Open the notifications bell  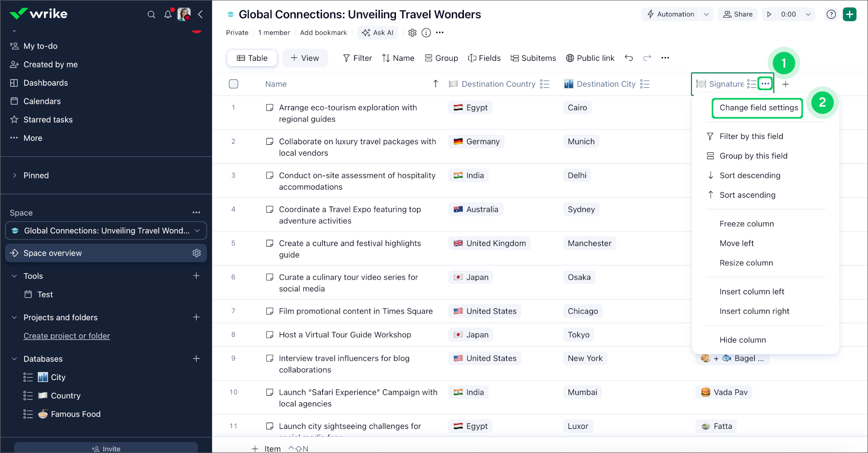click(x=168, y=14)
